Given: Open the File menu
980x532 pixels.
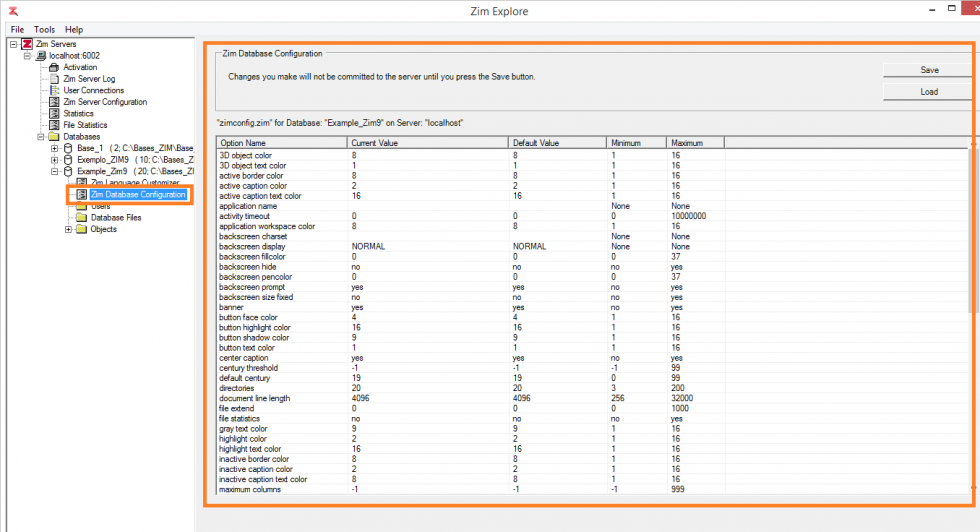Looking at the screenshot, I should click(x=17, y=29).
